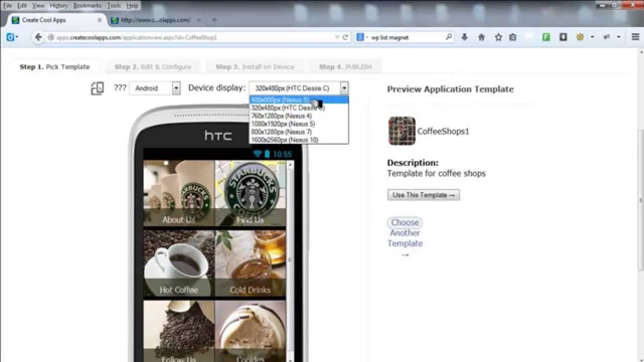Click the dark square extension icon
This screenshot has height=362, width=644.
[563, 37]
